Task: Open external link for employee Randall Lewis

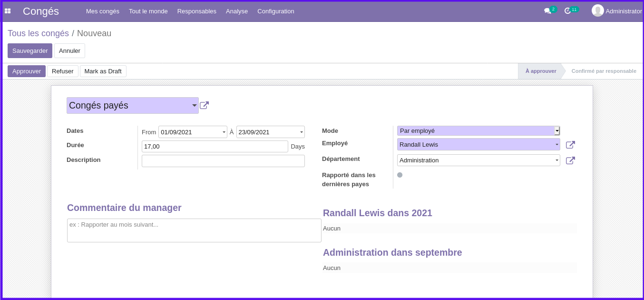Action: [x=570, y=145]
